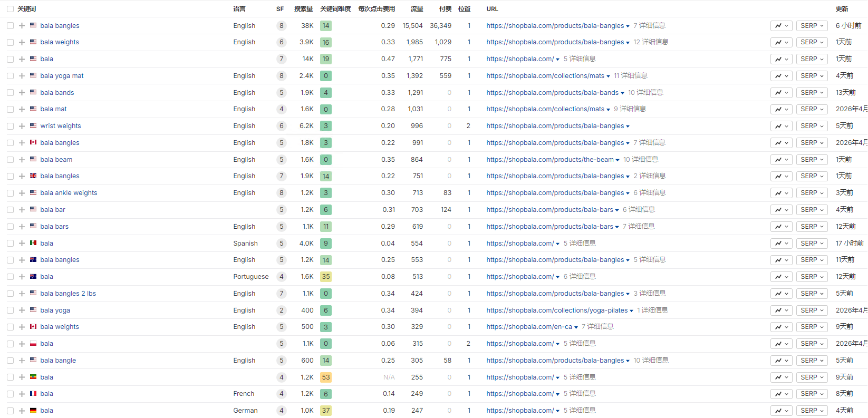Open trend chart button for bala yoga row
The image size is (868, 418).
coord(782,310)
